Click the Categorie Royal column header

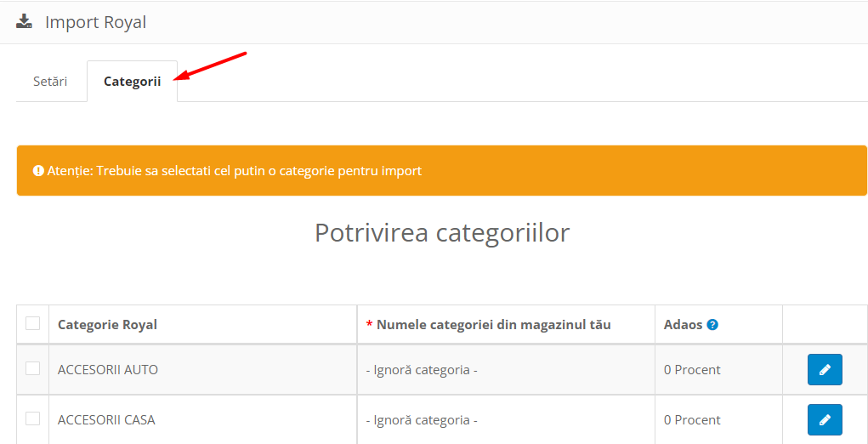(107, 325)
